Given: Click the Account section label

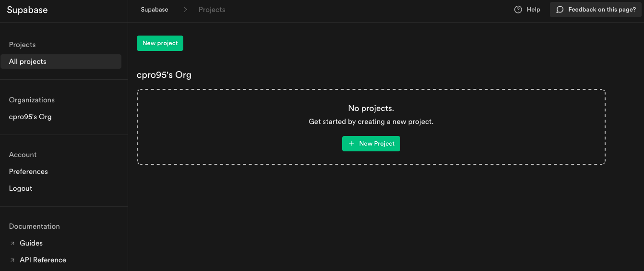Looking at the screenshot, I should click(23, 155).
